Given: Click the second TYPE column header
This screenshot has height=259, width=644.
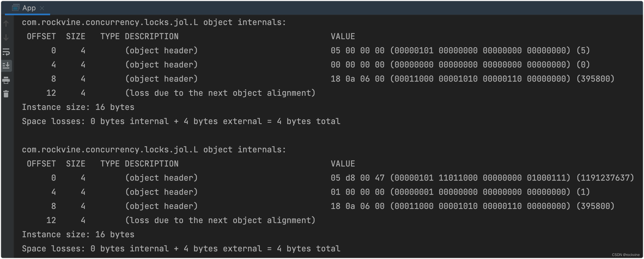Looking at the screenshot, I should tap(110, 164).
